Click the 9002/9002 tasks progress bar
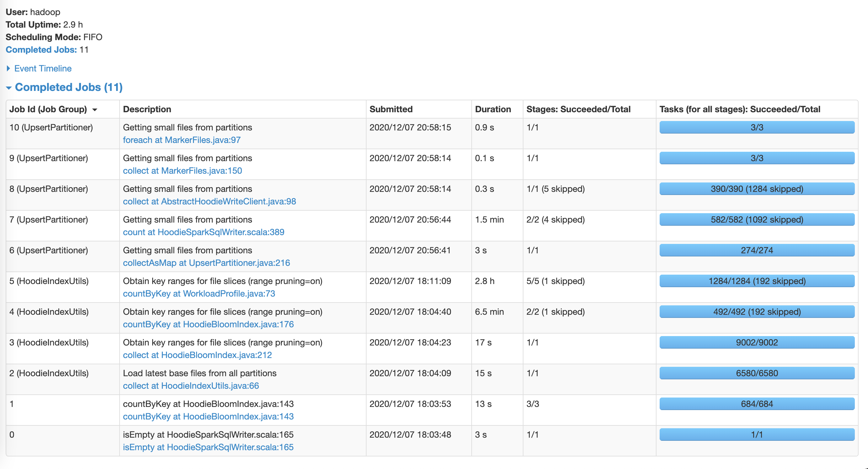The height and width of the screenshot is (469, 868). [x=757, y=342]
